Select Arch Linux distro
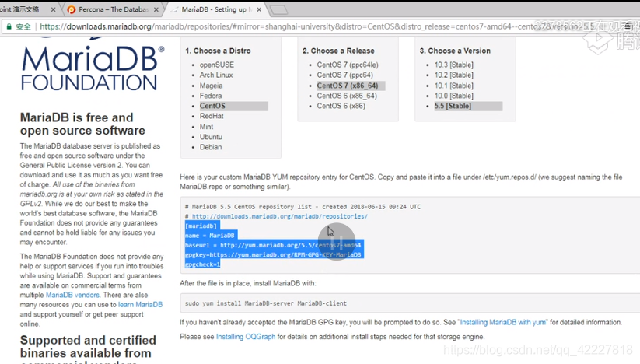The image size is (640, 364). 216,75
